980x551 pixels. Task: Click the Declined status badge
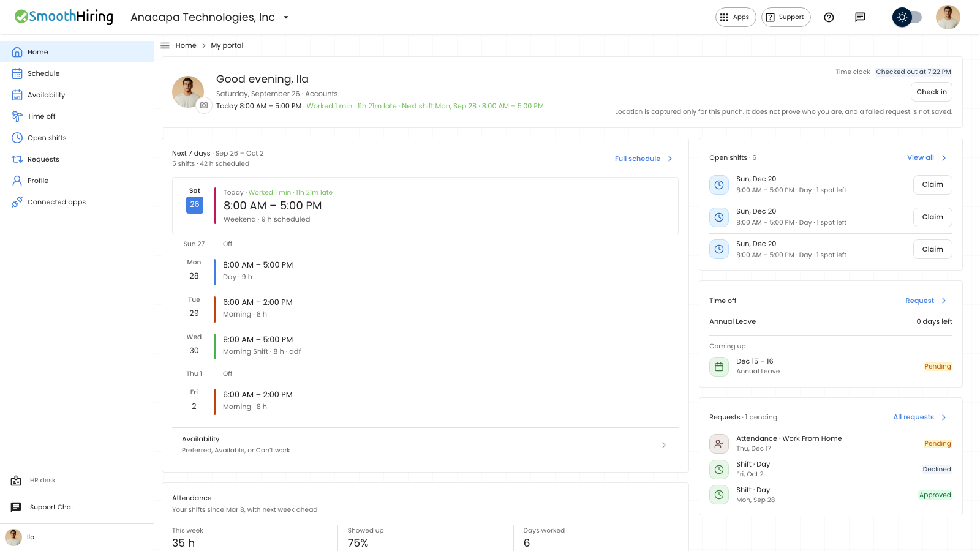coord(937,470)
